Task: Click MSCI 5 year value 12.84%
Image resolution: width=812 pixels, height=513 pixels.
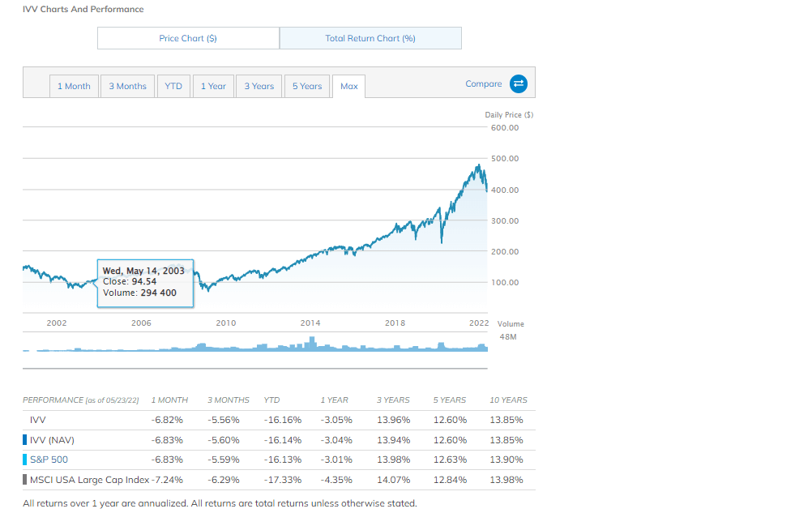Action: pyautogui.click(x=450, y=480)
